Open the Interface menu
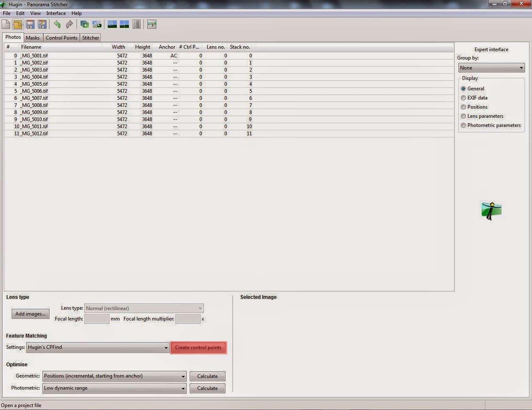 pos(56,13)
